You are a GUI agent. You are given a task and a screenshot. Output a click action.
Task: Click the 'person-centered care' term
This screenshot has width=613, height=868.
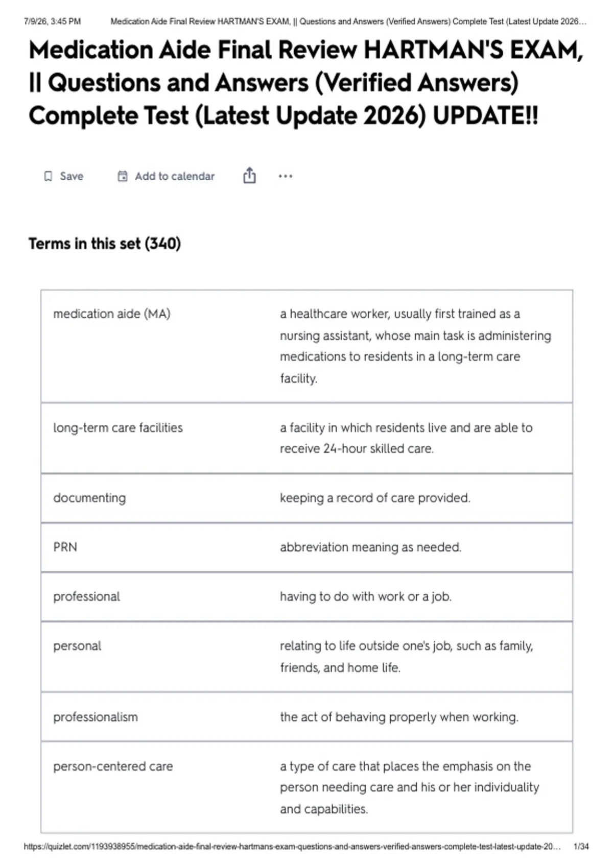coord(113,766)
